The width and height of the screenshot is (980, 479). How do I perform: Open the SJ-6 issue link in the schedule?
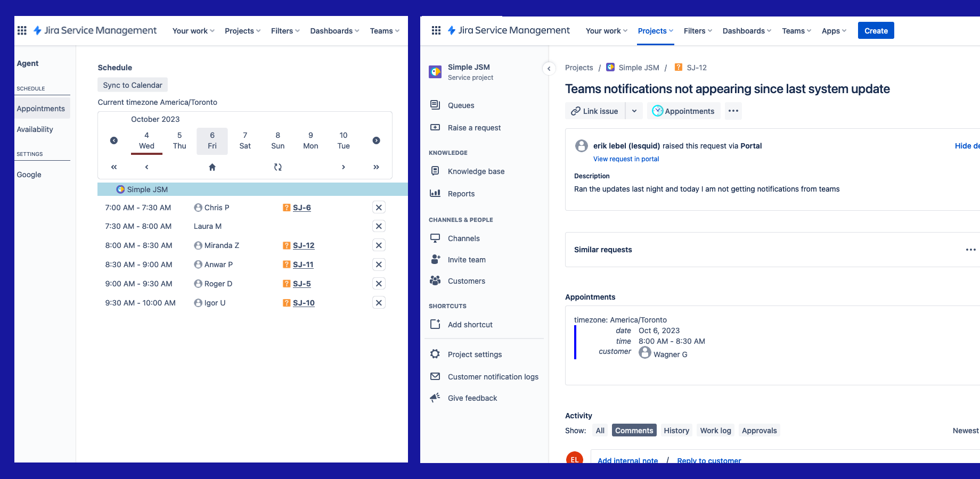[x=302, y=208]
